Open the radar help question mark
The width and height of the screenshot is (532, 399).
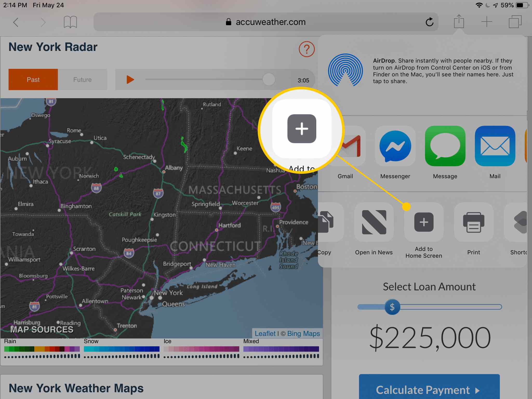(307, 49)
